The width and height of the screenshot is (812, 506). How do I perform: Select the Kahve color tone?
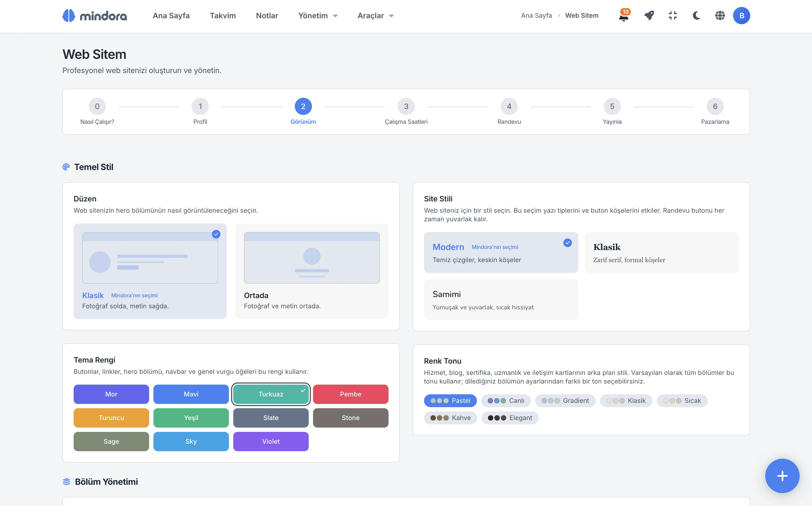(x=450, y=418)
